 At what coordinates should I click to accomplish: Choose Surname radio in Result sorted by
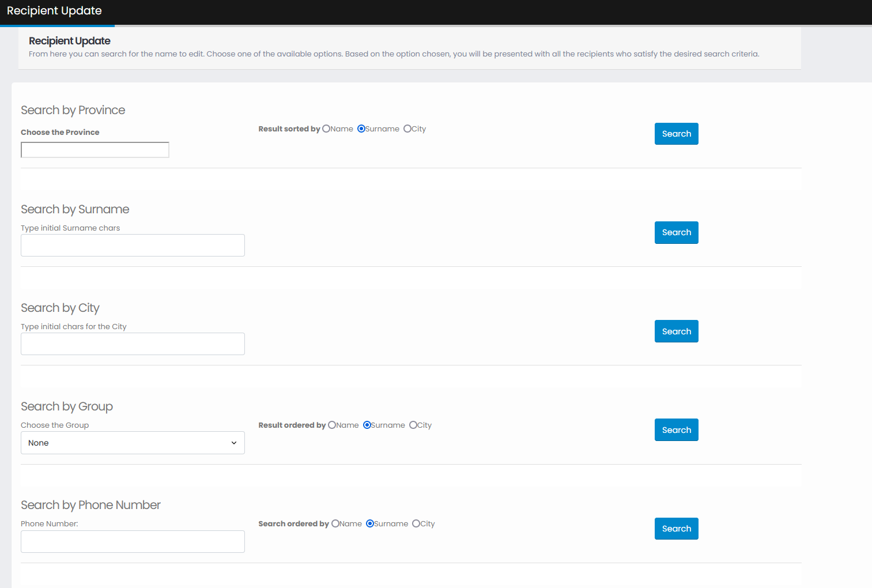361,129
